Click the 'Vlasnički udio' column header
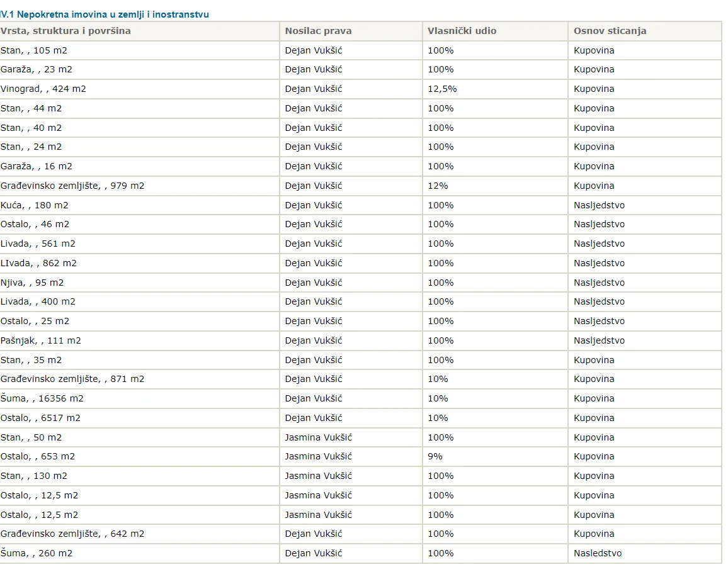This screenshot has width=728, height=567. tap(495, 31)
